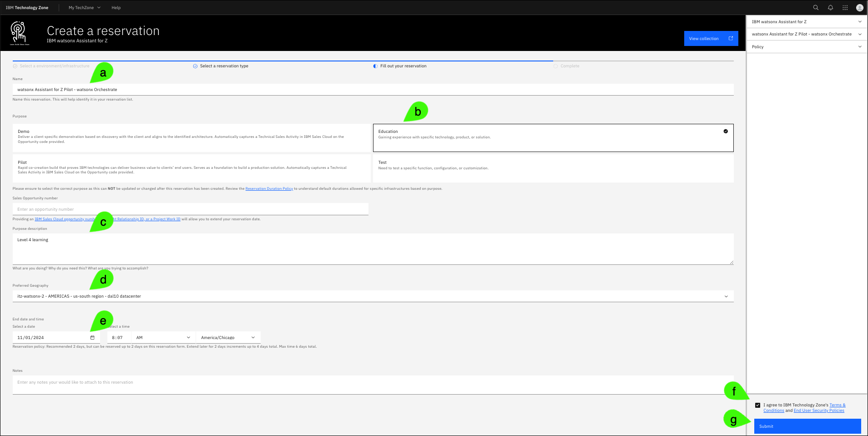The height and width of the screenshot is (436, 868).
Task: Choose the Pilot purpose tile
Action: (x=191, y=168)
